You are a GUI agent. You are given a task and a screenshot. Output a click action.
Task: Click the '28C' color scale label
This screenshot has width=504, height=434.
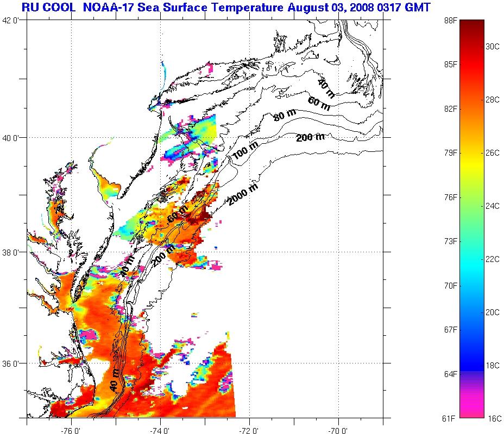coord(493,100)
